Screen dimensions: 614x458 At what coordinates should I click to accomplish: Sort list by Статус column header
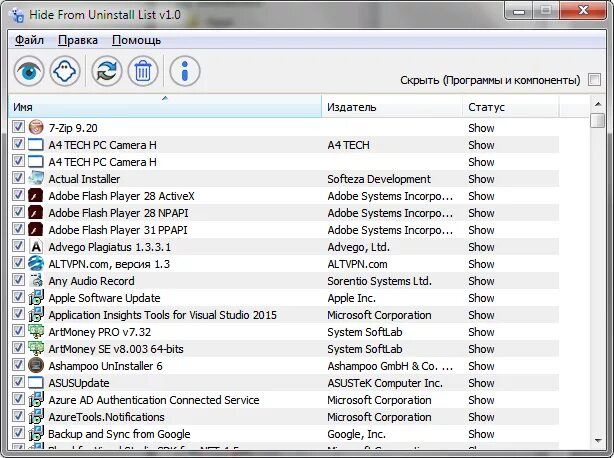tap(511, 106)
